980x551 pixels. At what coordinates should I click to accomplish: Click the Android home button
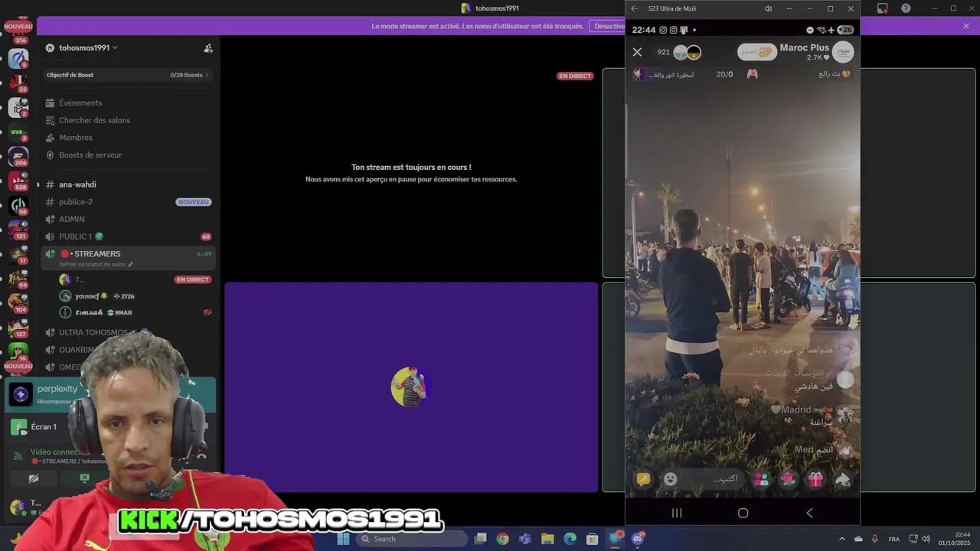pyautogui.click(x=743, y=513)
